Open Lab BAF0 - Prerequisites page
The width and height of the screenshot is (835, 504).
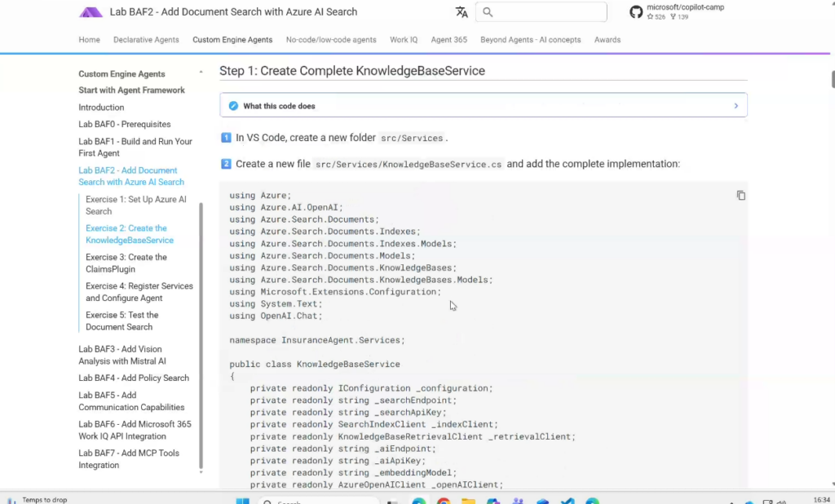pyautogui.click(x=125, y=124)
